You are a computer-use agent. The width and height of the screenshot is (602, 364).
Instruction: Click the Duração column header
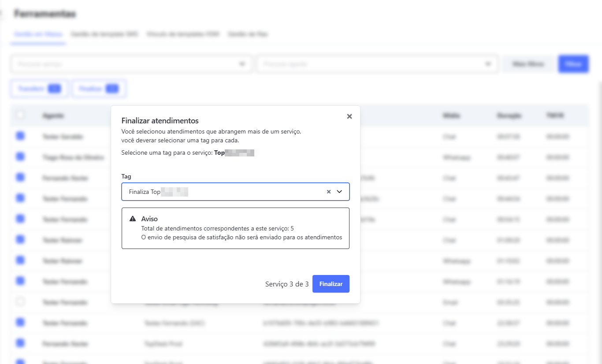click(509, 115)
